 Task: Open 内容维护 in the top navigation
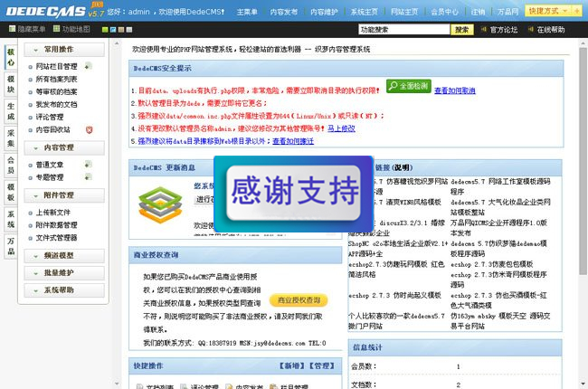coord(324,12)
